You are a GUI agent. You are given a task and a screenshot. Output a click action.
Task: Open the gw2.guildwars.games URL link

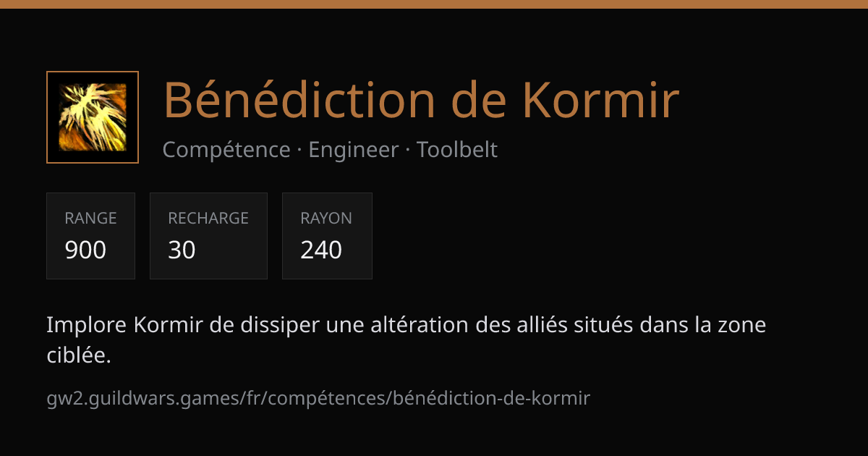(x=318, y=398)
